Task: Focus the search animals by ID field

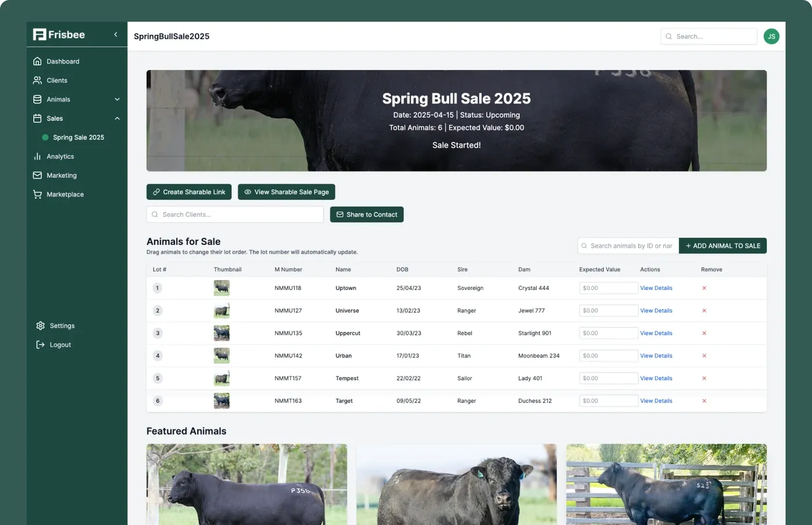Action: coord(628,246)
